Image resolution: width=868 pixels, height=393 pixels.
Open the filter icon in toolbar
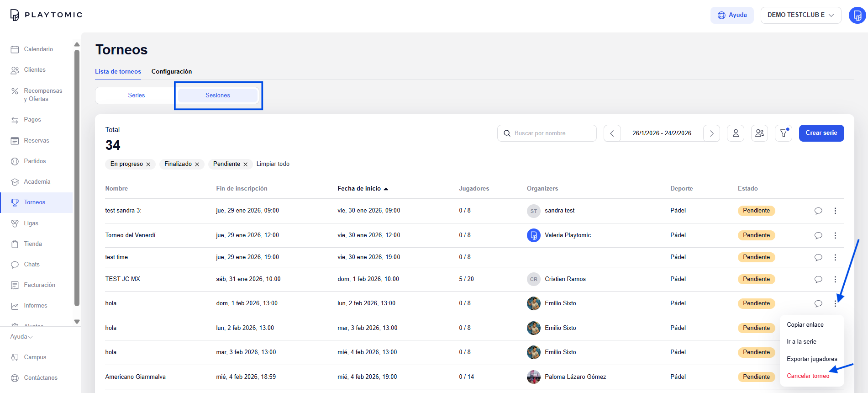coord(784,133)
